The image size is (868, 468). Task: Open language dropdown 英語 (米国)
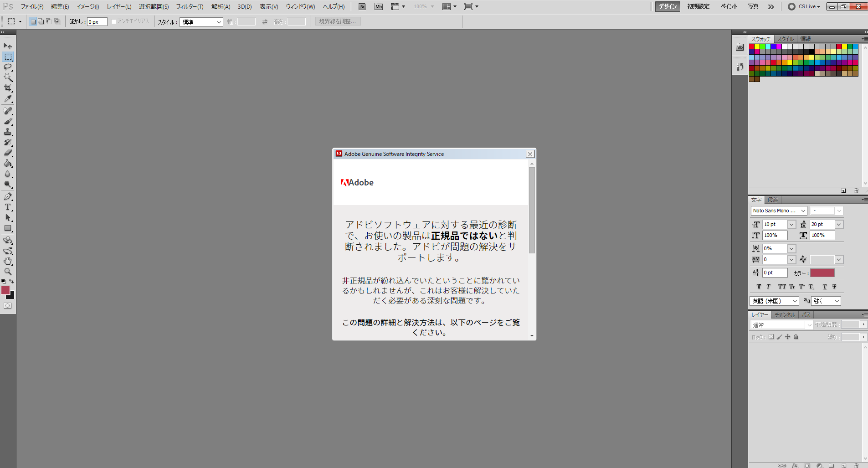[775, 301]
